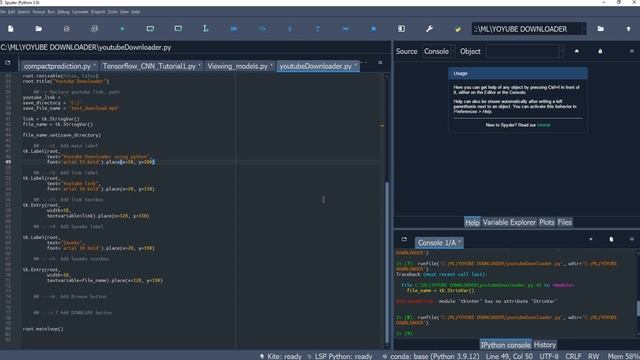Select the IPython console tab
Screen dimensions: 640x360
505,345
